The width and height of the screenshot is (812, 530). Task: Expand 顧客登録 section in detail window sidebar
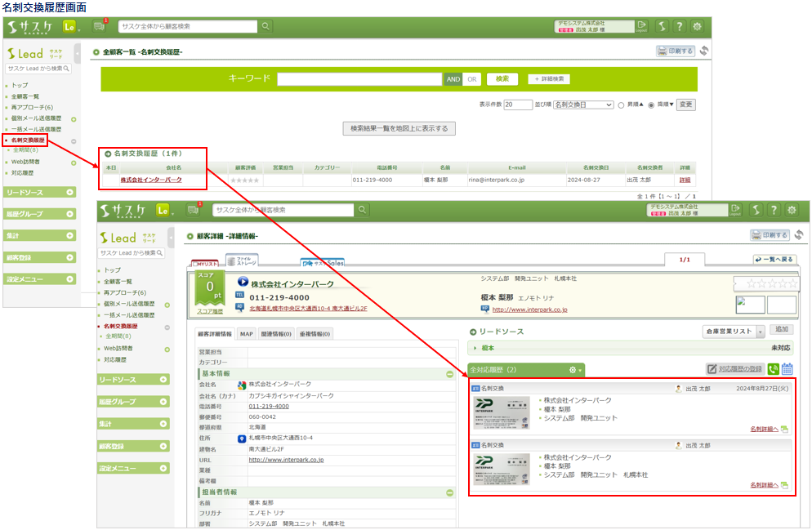[x=133, y=446]
